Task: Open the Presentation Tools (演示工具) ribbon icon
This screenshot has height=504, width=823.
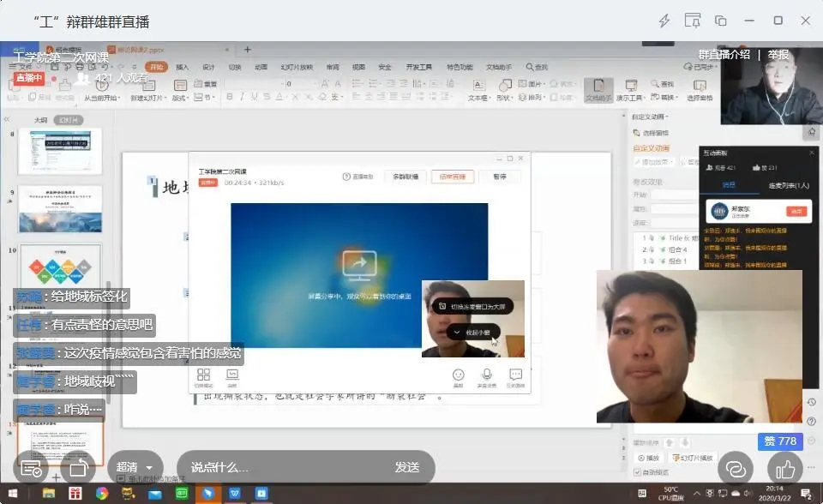Action: [630, 90]
